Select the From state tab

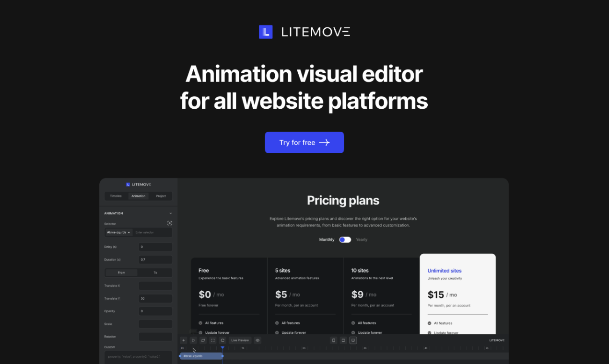[x=121, y=273]
